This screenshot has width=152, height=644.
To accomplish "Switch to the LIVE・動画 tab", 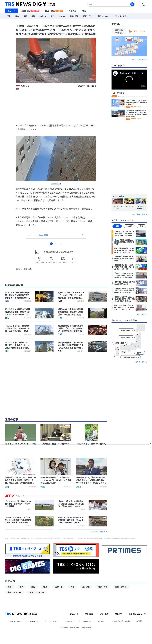I will click(54, 11).
